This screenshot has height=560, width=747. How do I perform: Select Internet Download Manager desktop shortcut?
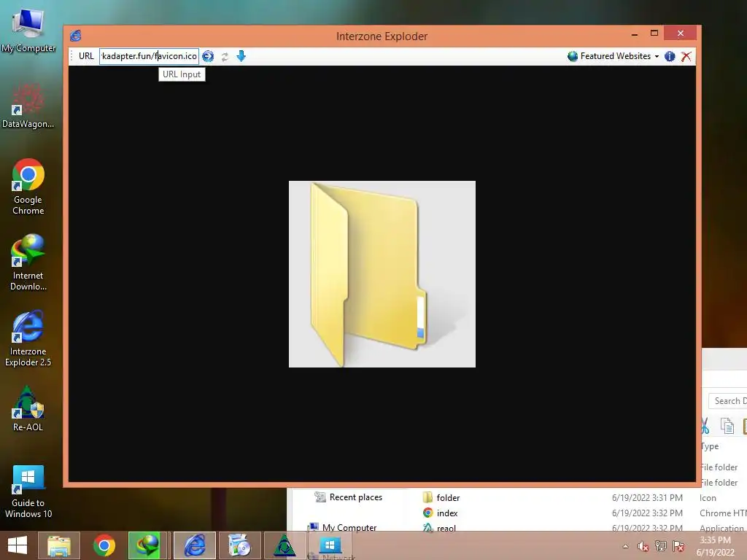[28, 262]
